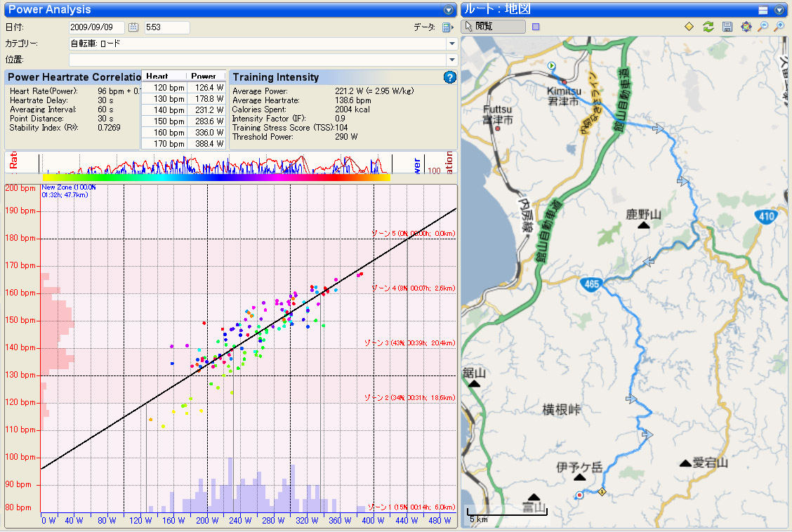Click the yellow diamond waypoint tool
The image size is (792, 532).
pos(689,27)
